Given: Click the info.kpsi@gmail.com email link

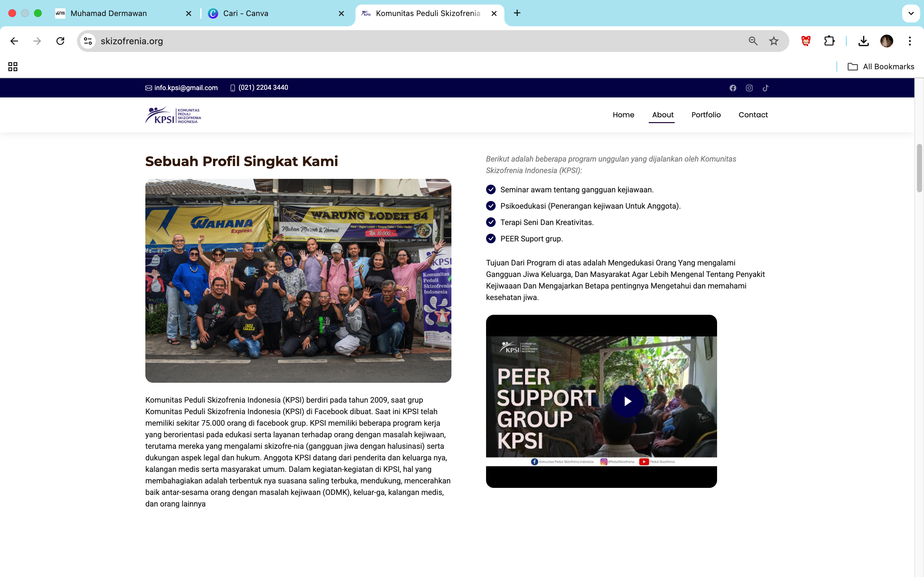Looking at the screenshot, I should point(185,88).
